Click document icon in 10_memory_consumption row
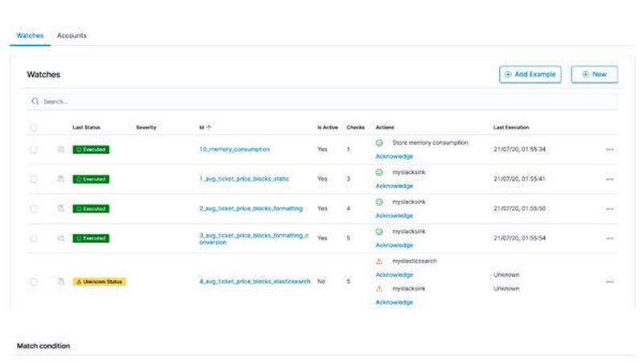This screenshot has height=363, width=644. coord(61,150)
